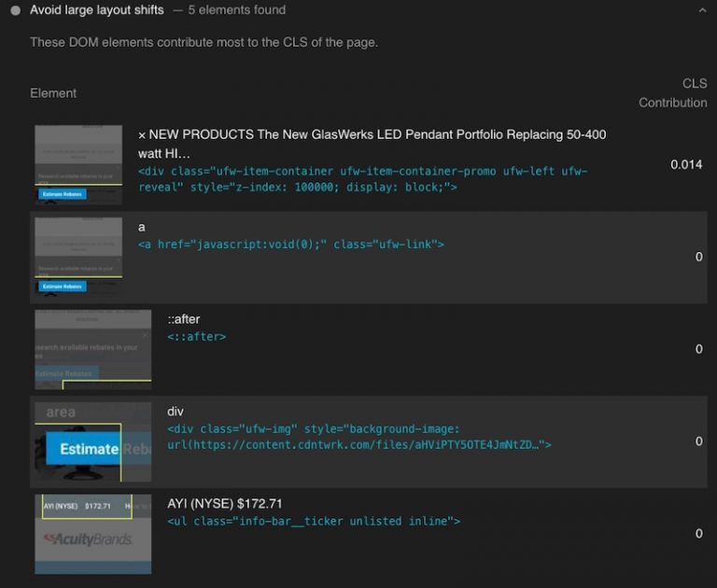This screenshot has height=588, width=717.
Task: Open thumbnail for the ufw-item-container promo element
Action: (78, 165)
